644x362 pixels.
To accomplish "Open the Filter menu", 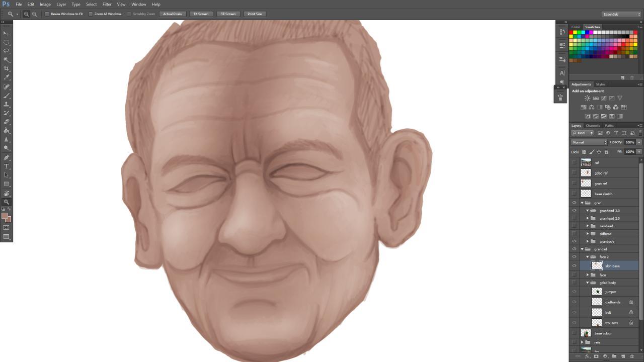I will coord(107,4).
